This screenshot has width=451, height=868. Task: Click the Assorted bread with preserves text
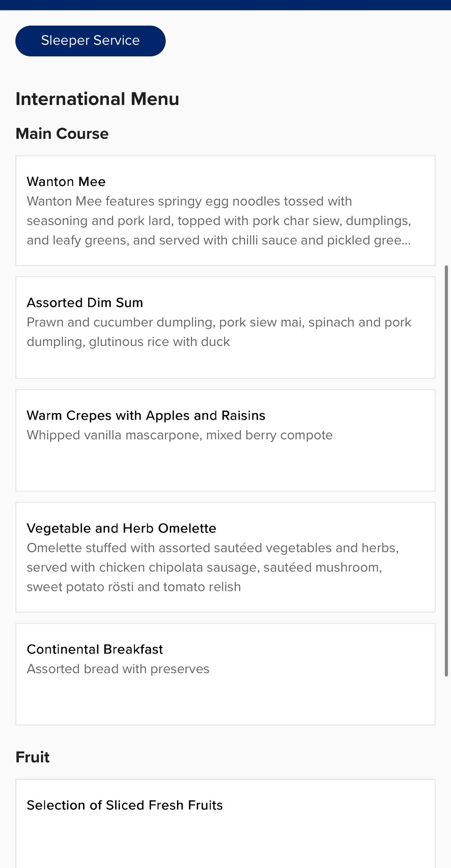tap(118, 669)
